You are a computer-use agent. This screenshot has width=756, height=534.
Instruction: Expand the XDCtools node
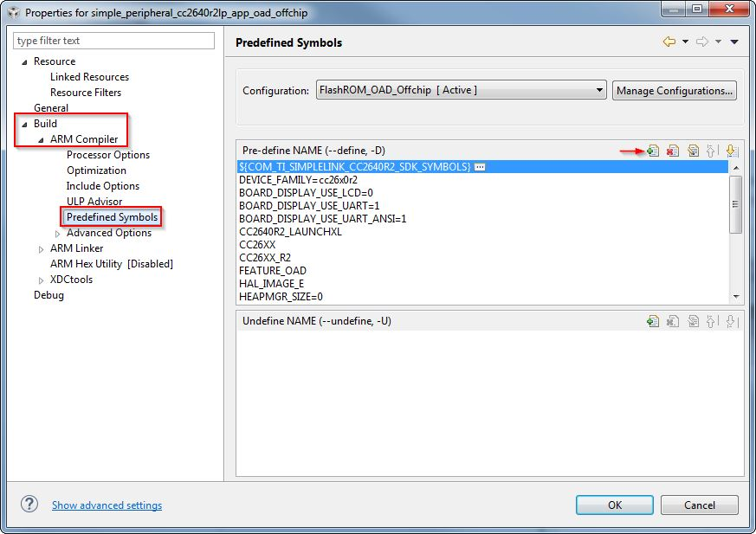coord(41,280)
